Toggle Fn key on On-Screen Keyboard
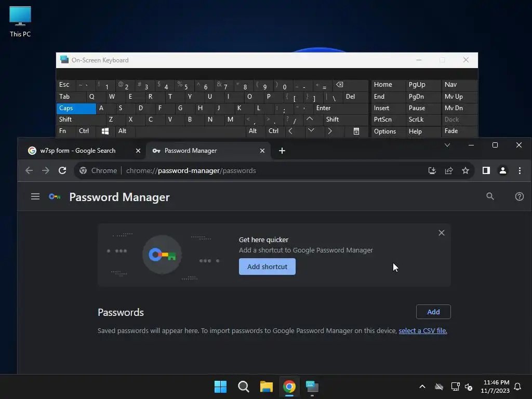This screenshot has width=532, height=399. coord(66,131)
